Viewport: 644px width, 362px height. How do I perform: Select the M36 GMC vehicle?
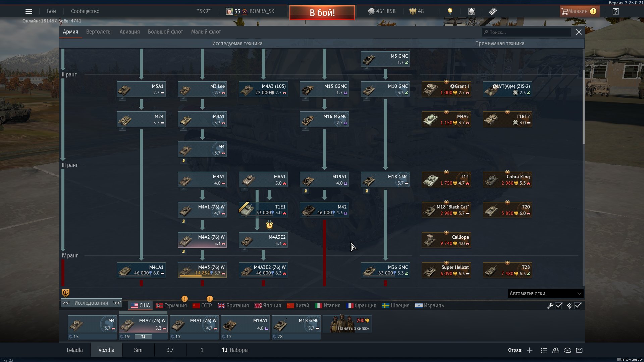pos(385,270)
